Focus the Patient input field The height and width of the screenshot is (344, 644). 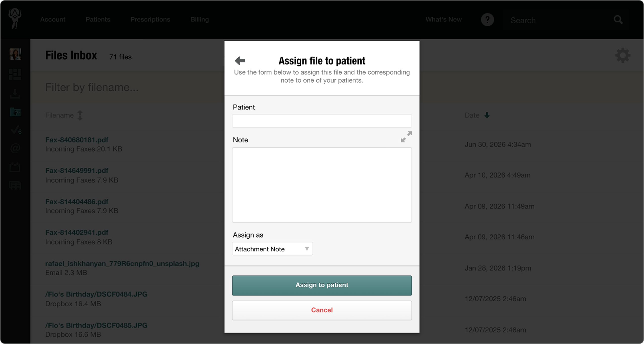point(322,121)
